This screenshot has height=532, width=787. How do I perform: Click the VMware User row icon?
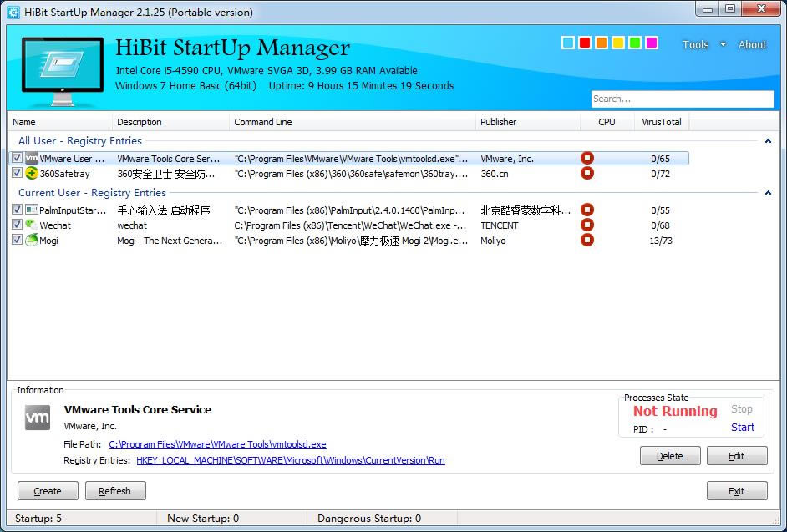tap(32, 158)
